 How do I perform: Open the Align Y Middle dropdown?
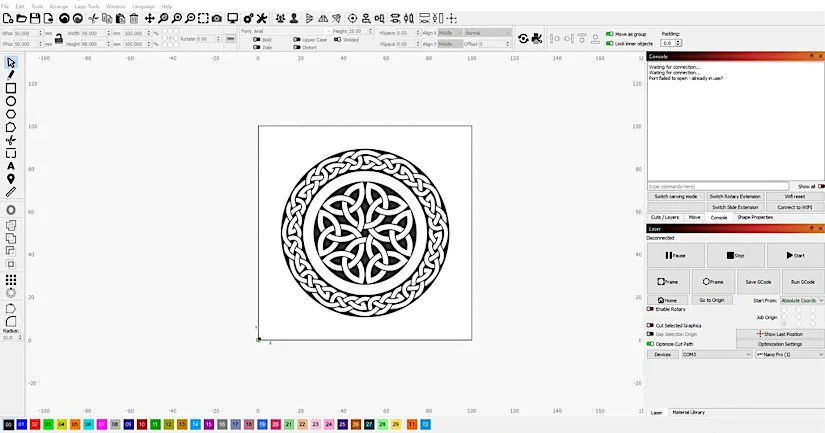(x=450, y=44)
